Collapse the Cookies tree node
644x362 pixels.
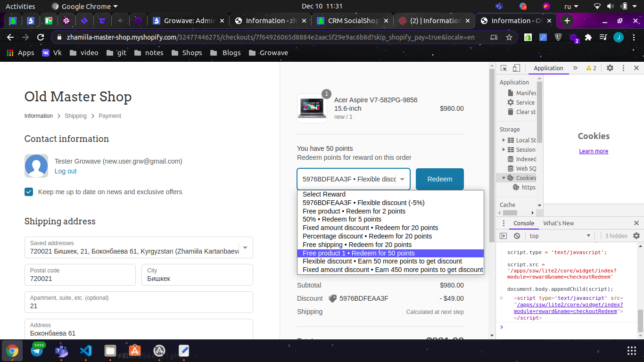pyautogui.click(x=504, y=178)
